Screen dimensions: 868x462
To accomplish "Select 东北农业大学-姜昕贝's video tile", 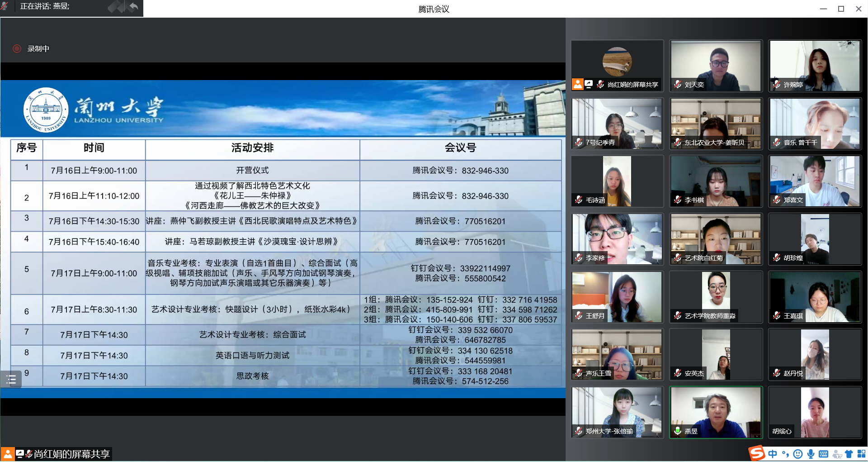I will coord(716,124).
